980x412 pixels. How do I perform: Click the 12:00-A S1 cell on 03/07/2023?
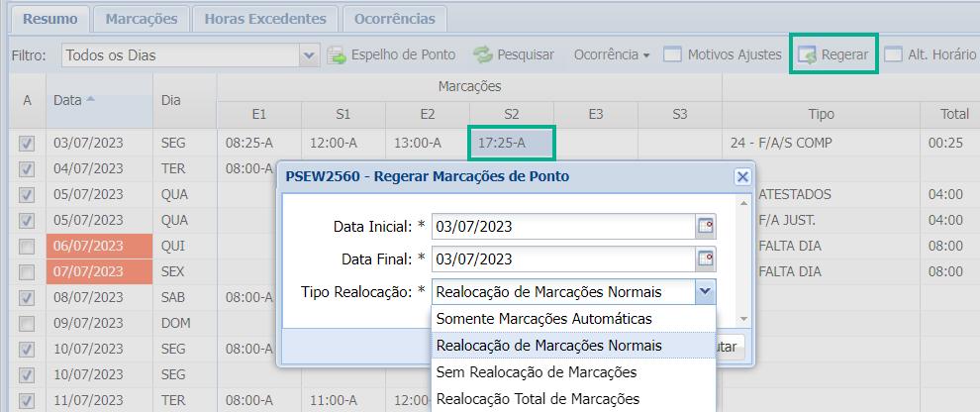343,144
